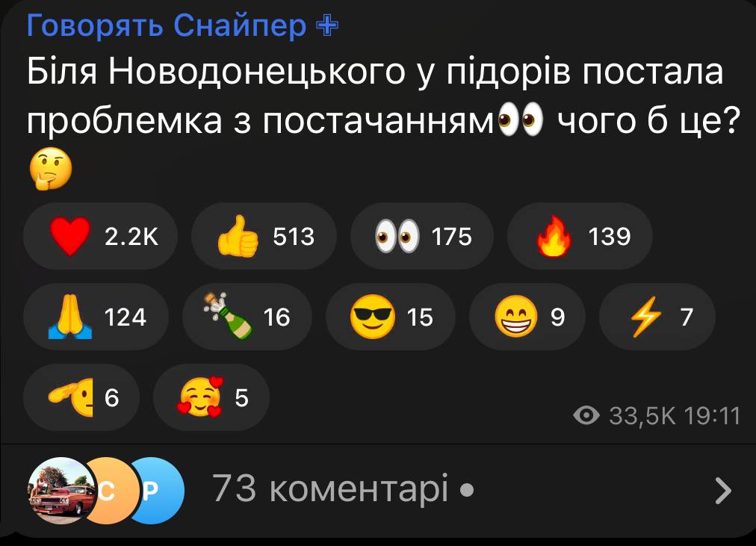Viewport: 756px width, 546px height.
Task: Click the 19:11 message timestamp
Action: tap(712, 415)
